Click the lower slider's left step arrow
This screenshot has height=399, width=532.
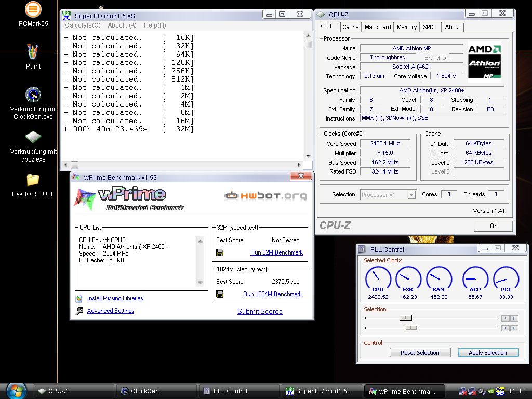506,328
